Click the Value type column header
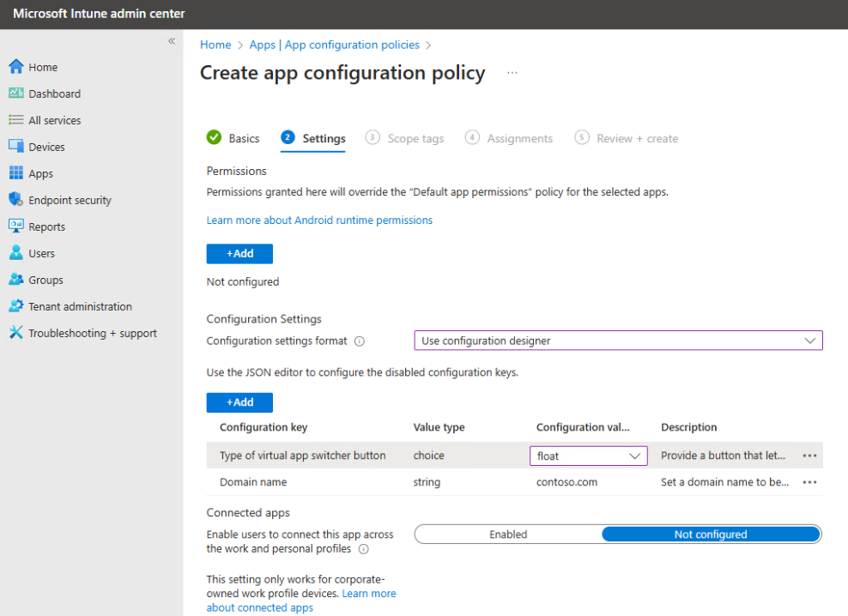848x616 pixels. coord(439,427)
